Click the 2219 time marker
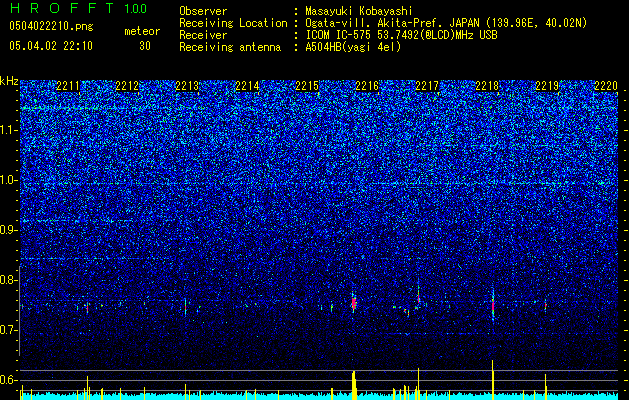 click(547, 86)
